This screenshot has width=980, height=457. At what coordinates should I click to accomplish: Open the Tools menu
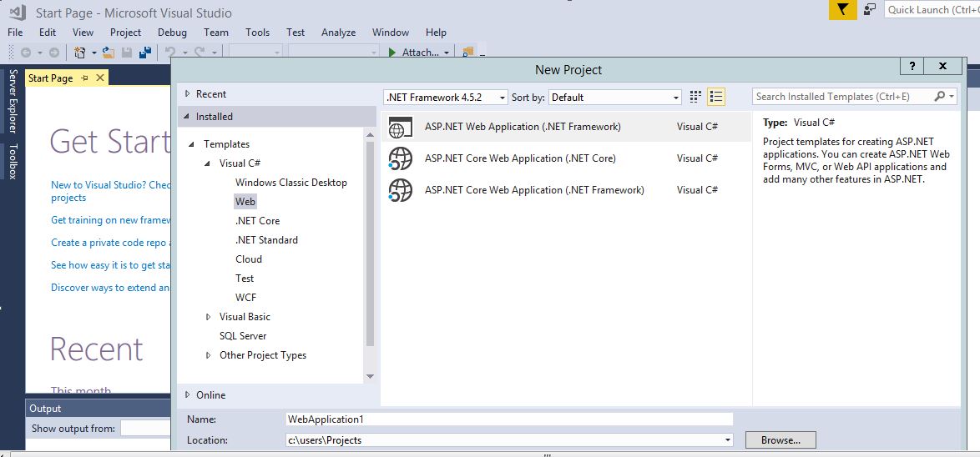(257, 33)
